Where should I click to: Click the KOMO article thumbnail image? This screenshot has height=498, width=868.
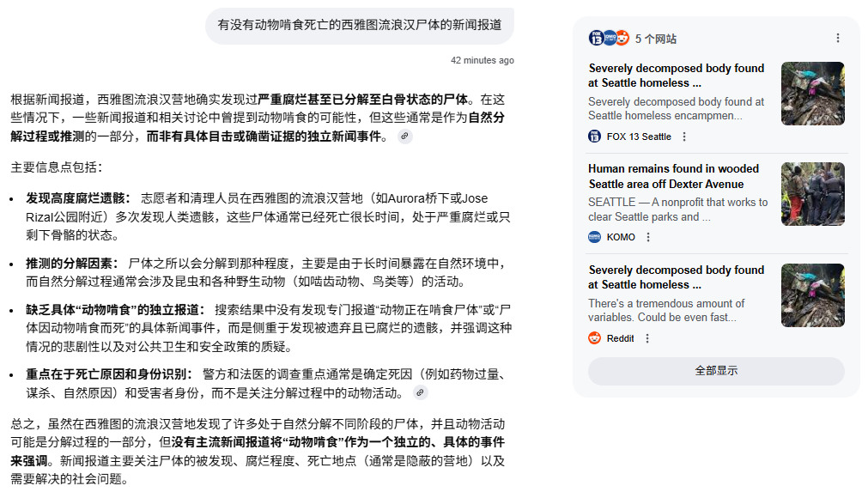click(x=812, y=194)
